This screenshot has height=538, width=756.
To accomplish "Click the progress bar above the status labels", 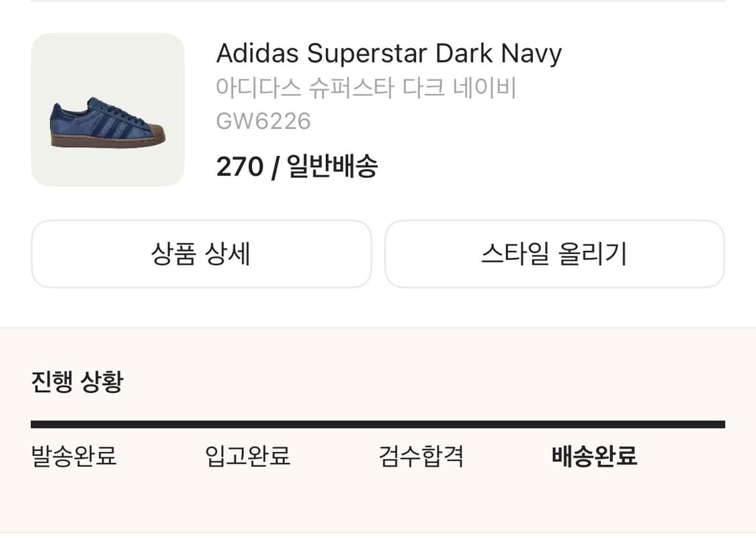I will point(378,424).
